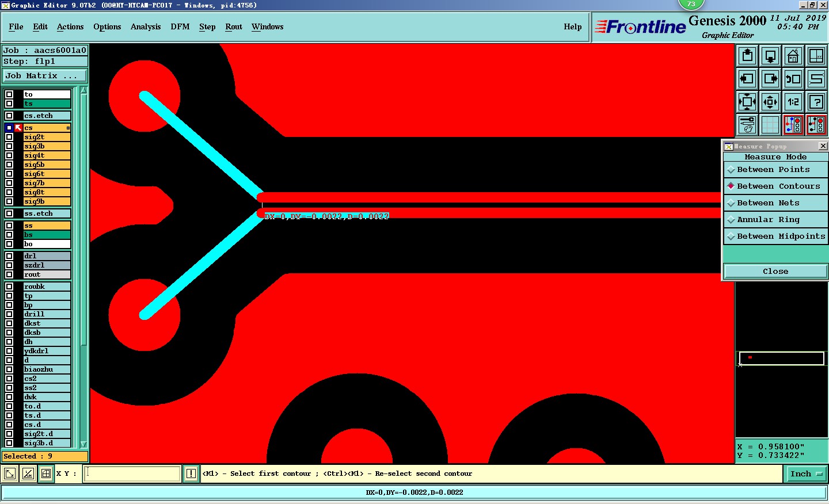Click the pan up arrow icon

coord(747,56)
